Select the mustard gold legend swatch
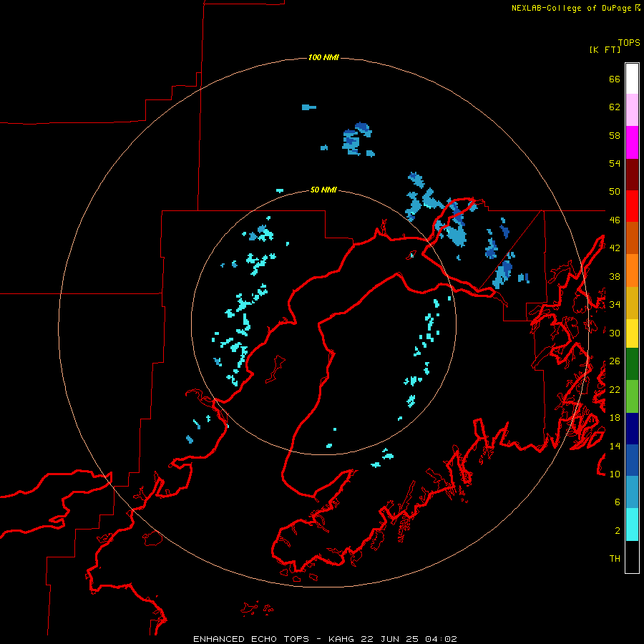 pyautogui.click(x=632, y=303)
